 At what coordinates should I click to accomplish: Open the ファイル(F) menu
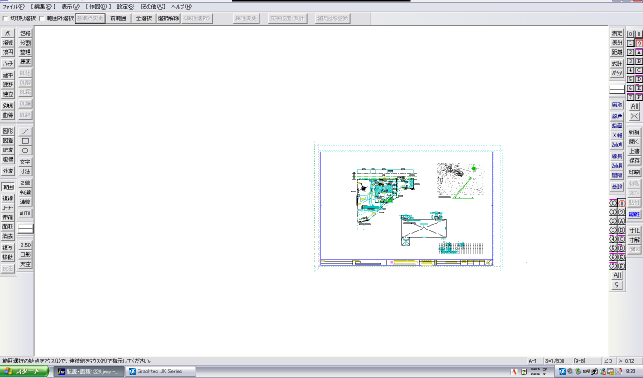tap(13, 7)
